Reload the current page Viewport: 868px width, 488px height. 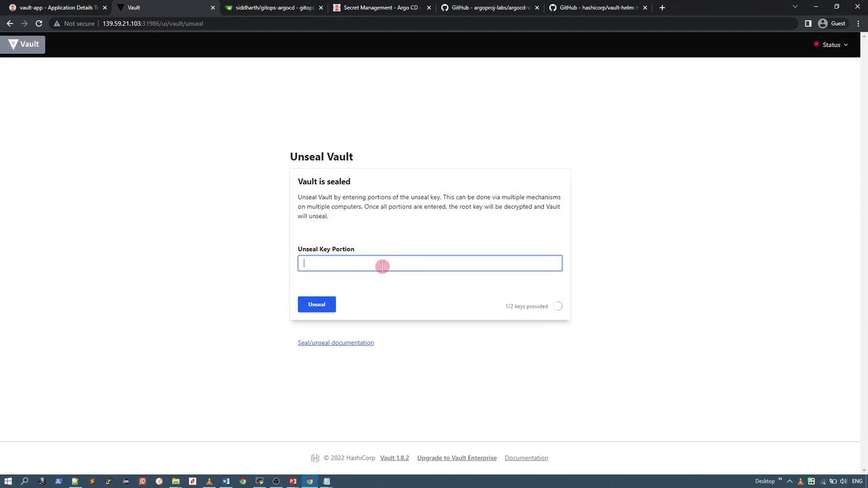(x=39, y=24)
